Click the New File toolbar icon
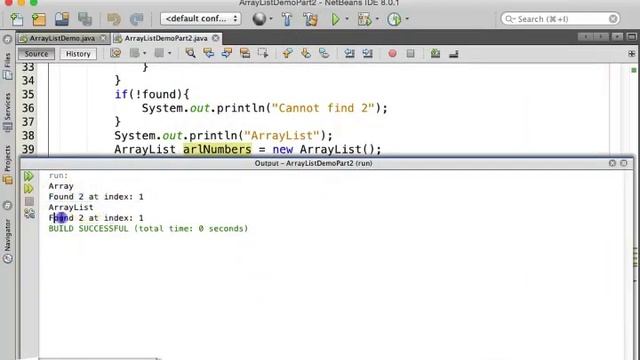The image size is (640, 360). pyautogui.click(x=17, y=19)
